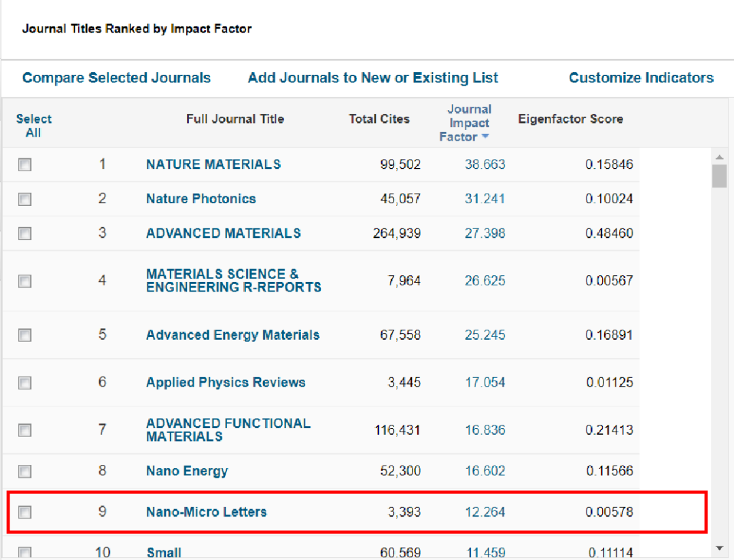Viewport: 734px width, 560px height.
Task: Click Compare Selected Journals
Action: [117, 77]
